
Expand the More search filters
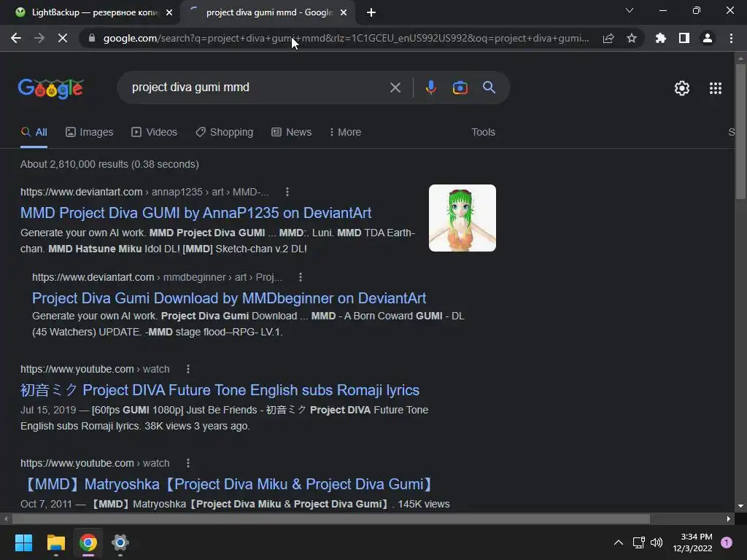point(345,133)
